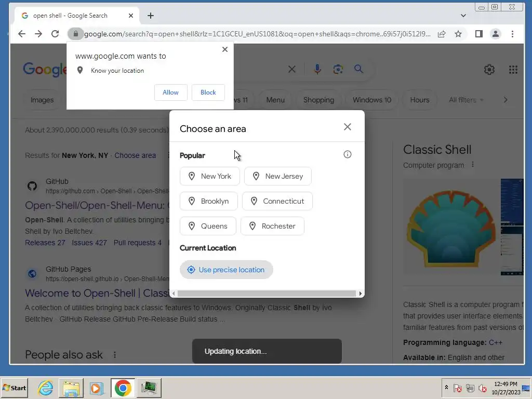Choose Queens as area
This screenshot has height=399, width=532.
pyautogui.click(x=208, y=226)
